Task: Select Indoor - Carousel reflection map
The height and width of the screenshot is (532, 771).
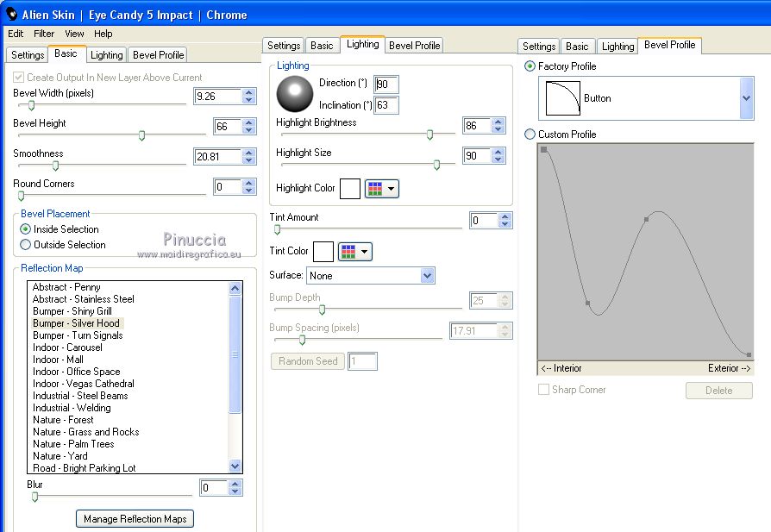Action: coord(67,347)
